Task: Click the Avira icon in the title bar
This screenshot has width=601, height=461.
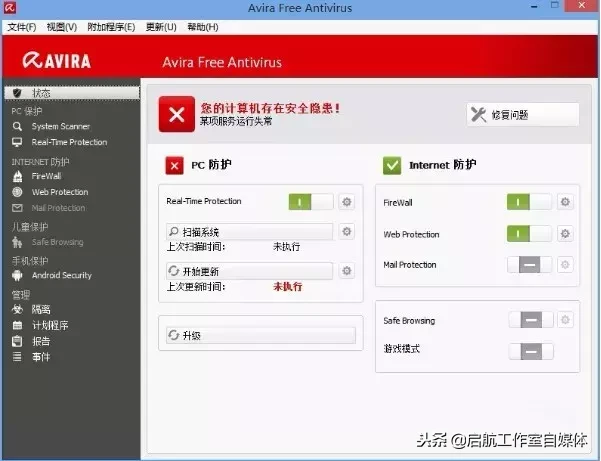Action: coord(10,7)
